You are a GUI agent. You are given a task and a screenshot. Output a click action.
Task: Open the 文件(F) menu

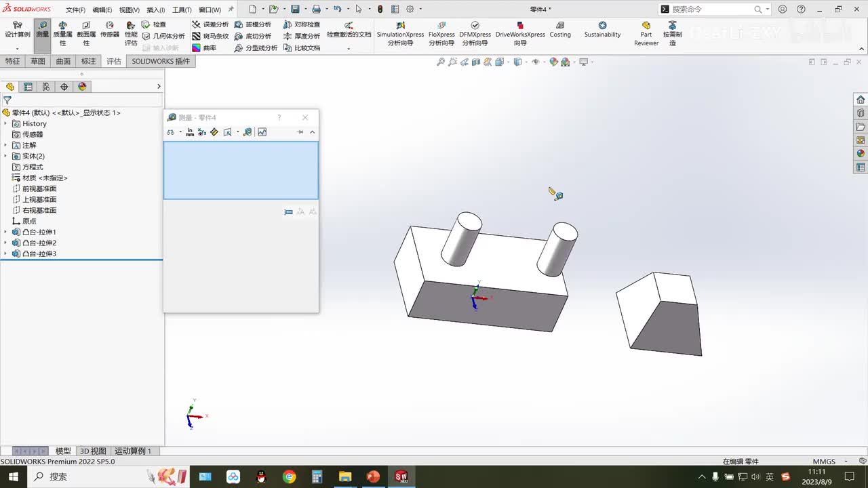pyautogui.click(x=75, y=10)
